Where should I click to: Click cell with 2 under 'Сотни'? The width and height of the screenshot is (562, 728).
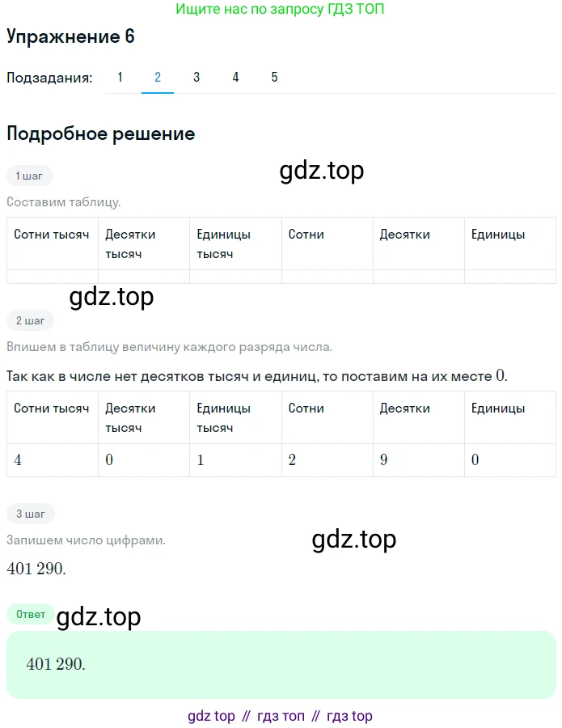pos(327,460)
